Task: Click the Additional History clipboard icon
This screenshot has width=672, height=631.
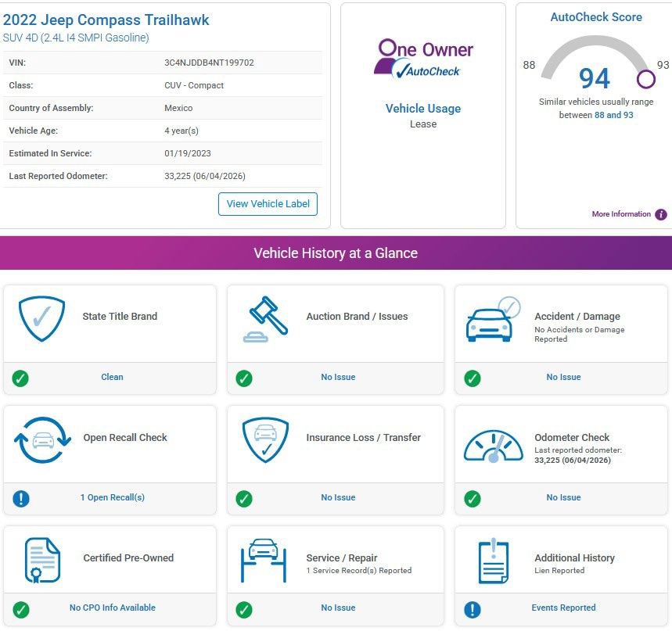Action: coord(494,561)
